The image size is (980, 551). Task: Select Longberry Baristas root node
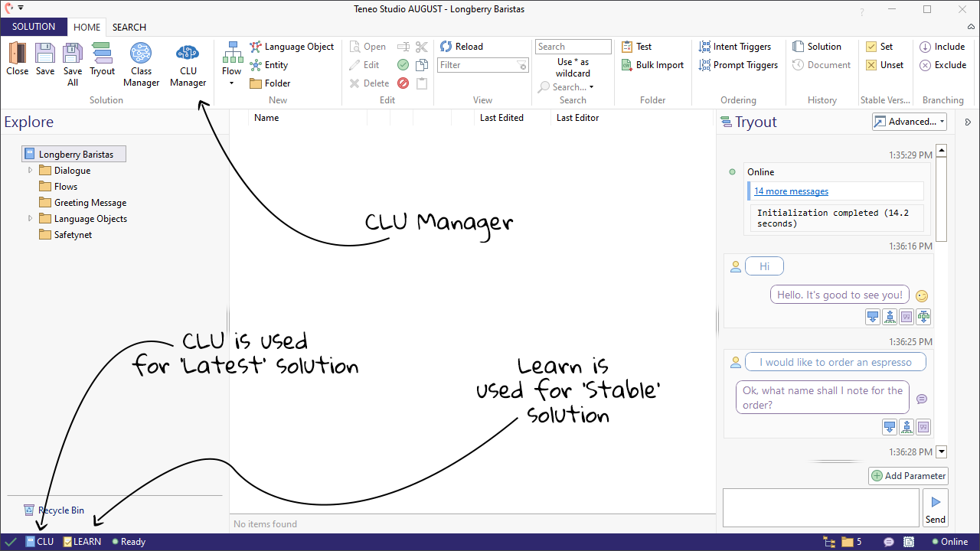click(x=74, y=154)
